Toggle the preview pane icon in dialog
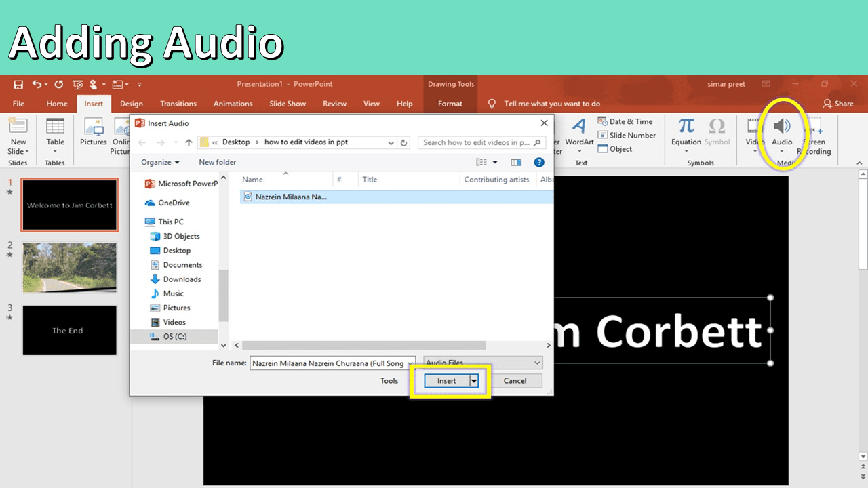Viewport: 868px width, 488px height. (x=516, y=163)
